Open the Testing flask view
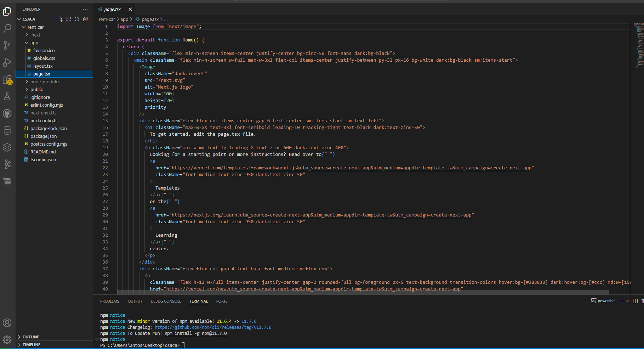 [x=7, y=96]
